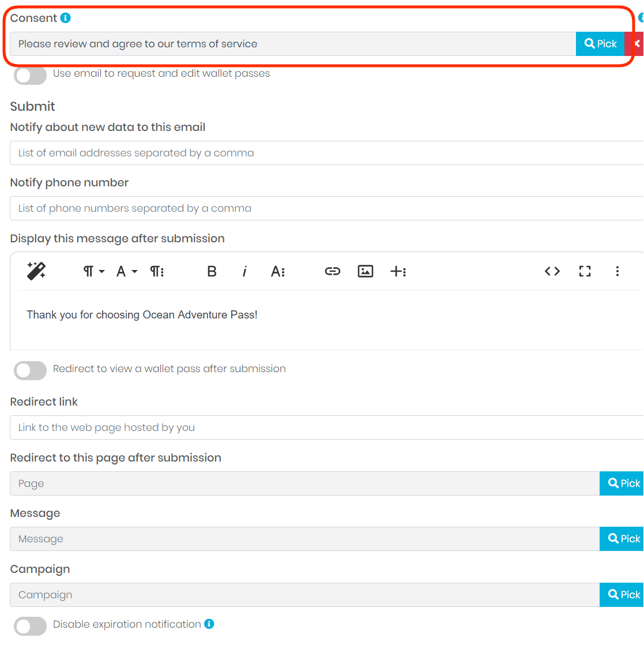
Task: Click the Page field
Action: click(x=304, y=483)
